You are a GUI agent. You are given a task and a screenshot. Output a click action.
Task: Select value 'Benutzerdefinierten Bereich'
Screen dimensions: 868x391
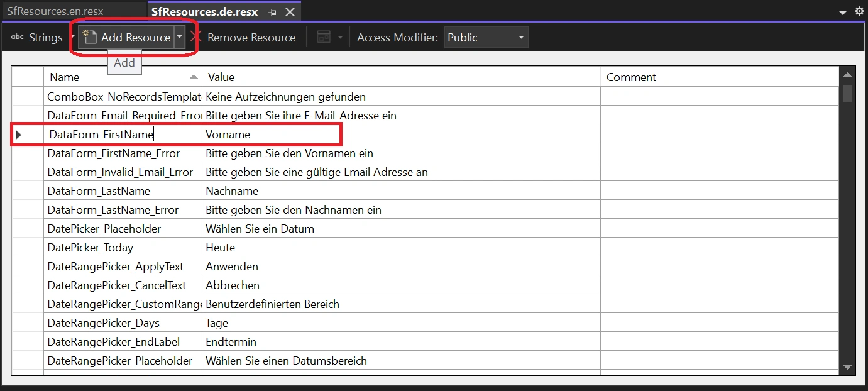(x=401, y=304)
